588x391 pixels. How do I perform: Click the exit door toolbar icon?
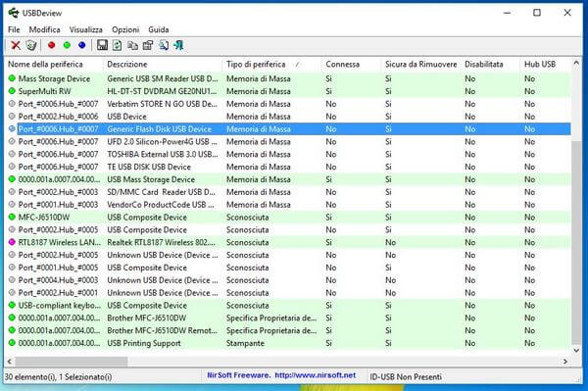(178, 45)
